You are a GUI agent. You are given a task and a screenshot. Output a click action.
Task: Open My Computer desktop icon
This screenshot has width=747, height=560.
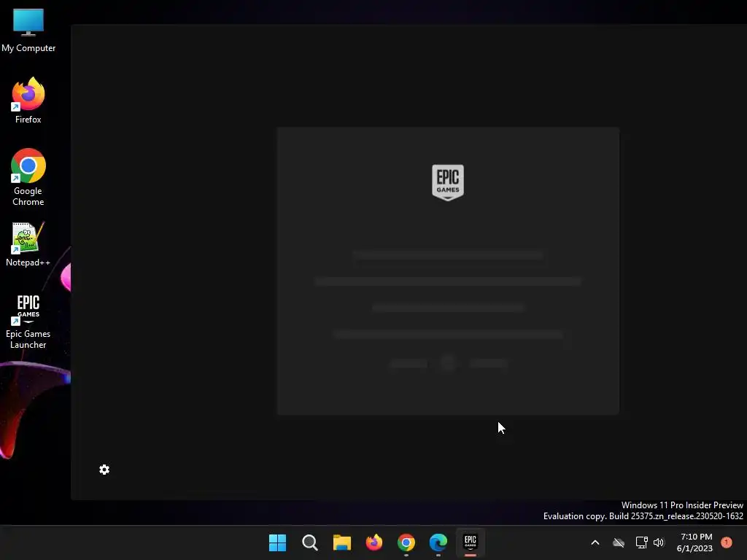28,31
